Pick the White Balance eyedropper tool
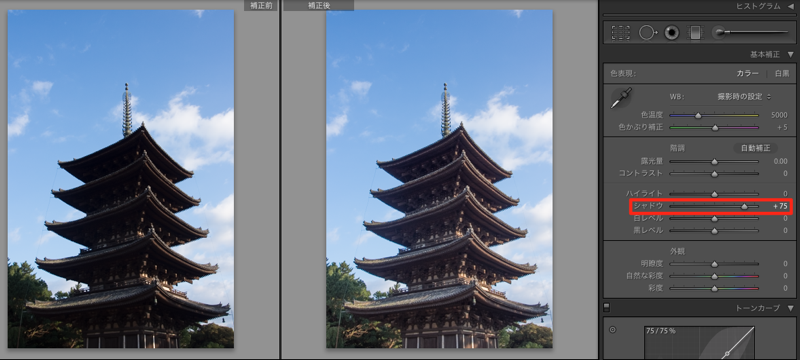 pos(621,97)
